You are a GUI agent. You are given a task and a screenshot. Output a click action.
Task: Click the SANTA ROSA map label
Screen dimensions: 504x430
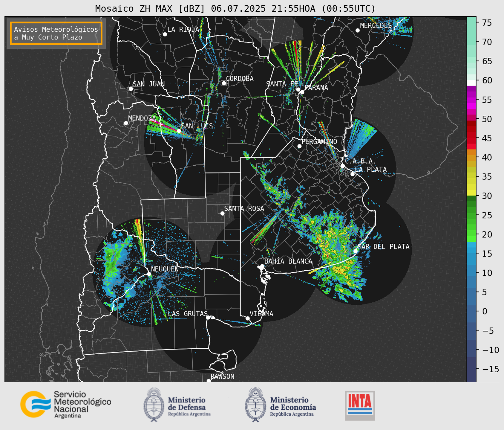[x=244, y=208]
